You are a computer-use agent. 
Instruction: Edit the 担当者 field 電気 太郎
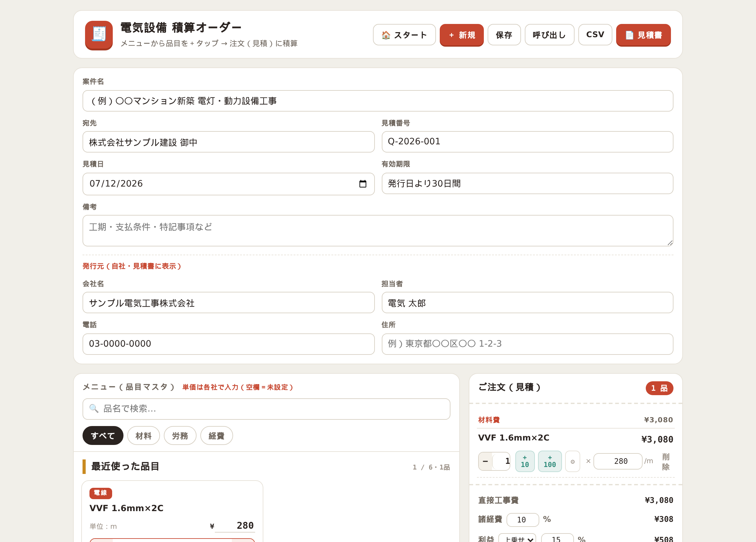[x=527, y=303]
